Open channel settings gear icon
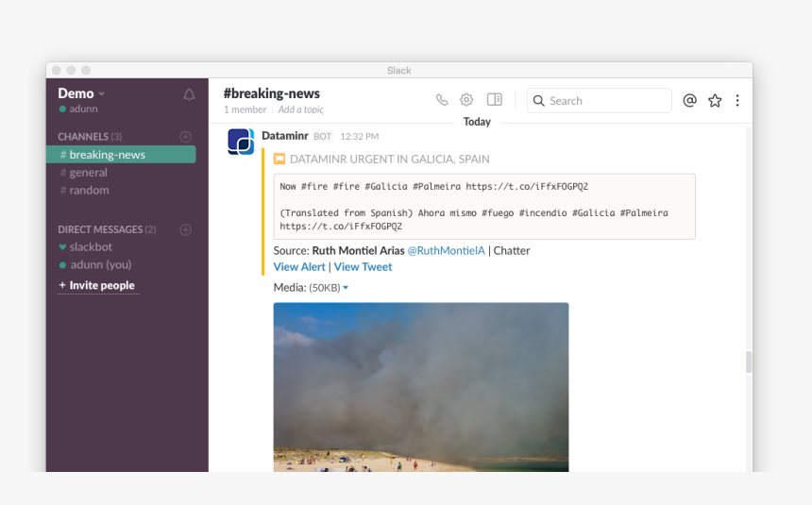812x505 pixels. (x=466, y=99)
